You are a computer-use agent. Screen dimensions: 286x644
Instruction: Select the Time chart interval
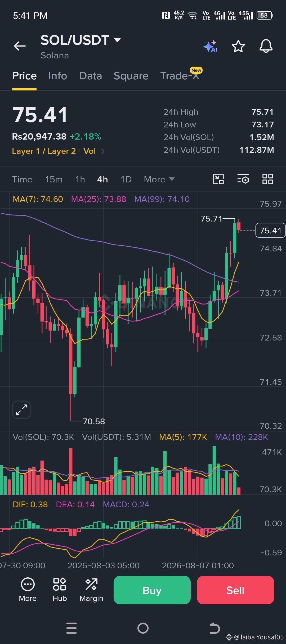22,179
